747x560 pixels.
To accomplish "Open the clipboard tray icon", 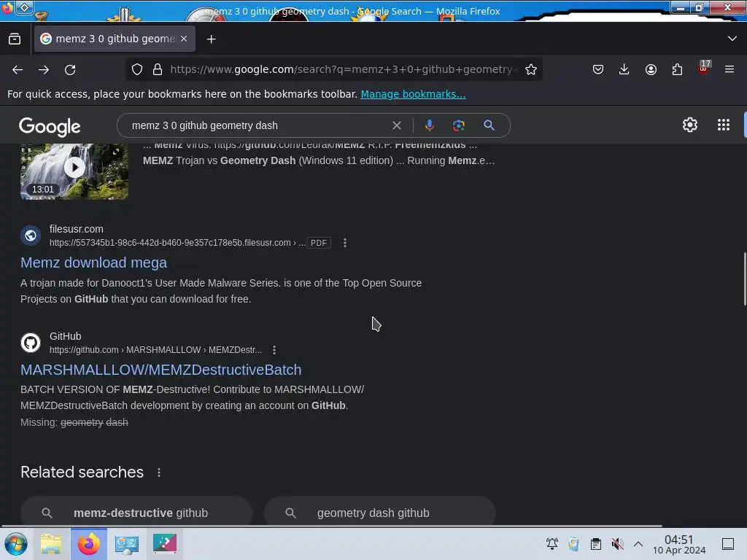I will (595, 544).
